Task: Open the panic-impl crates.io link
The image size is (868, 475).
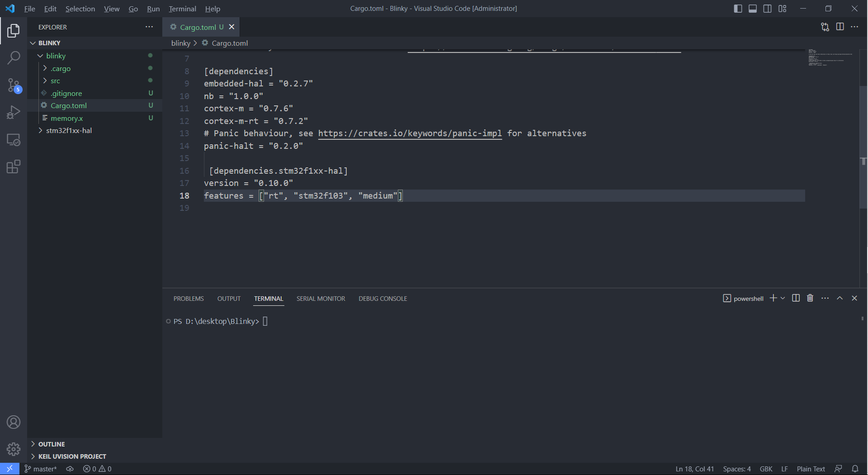Action: click(410, 133)
